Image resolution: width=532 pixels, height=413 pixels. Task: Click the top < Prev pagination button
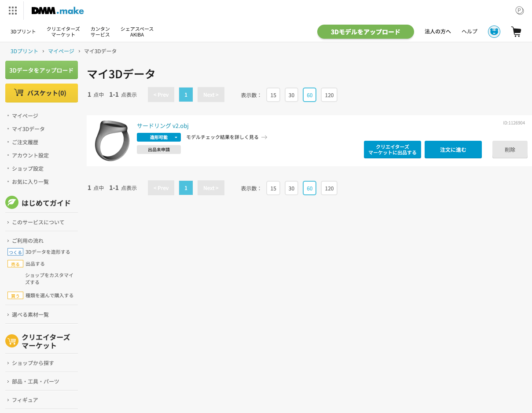tap(161, 95)
